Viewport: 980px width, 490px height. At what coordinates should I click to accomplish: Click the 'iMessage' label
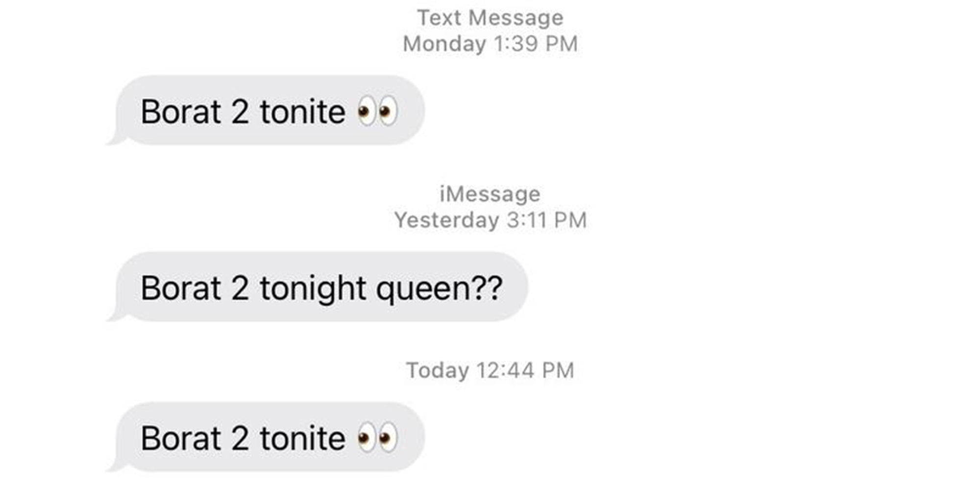490,194
